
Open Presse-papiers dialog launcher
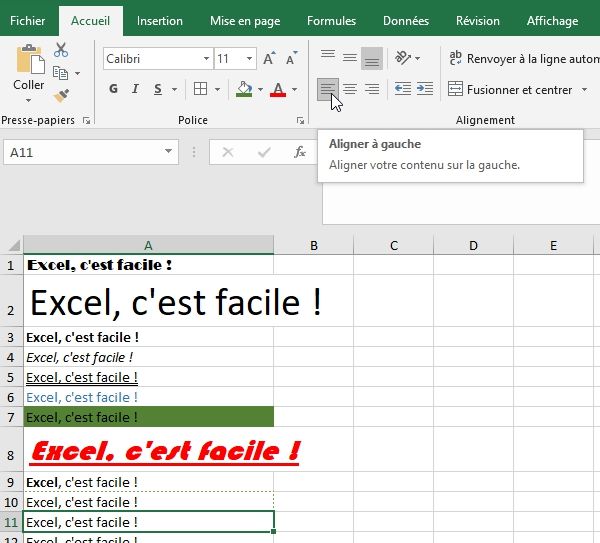[86, 121]
